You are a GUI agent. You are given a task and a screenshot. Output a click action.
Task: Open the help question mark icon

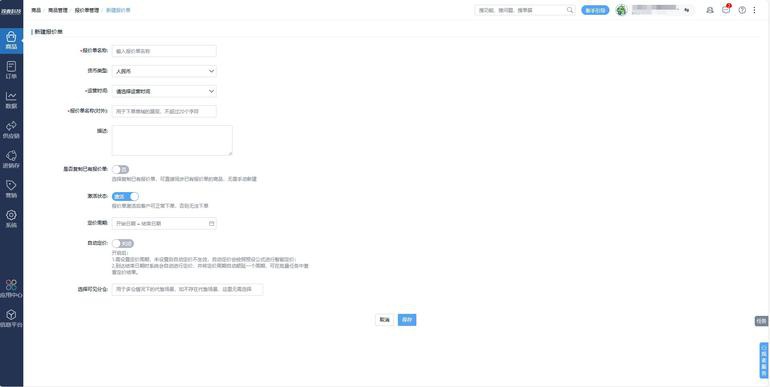[742, 10]
